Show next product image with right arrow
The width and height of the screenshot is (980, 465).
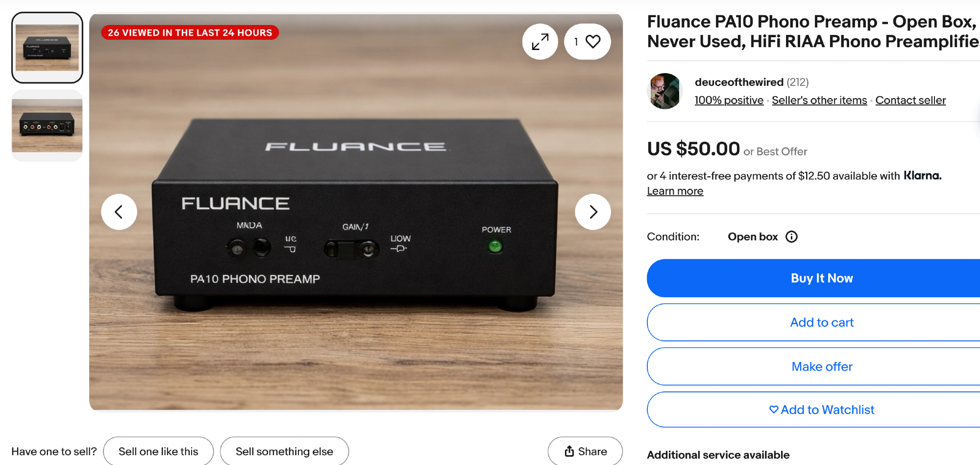pos(593,212)
